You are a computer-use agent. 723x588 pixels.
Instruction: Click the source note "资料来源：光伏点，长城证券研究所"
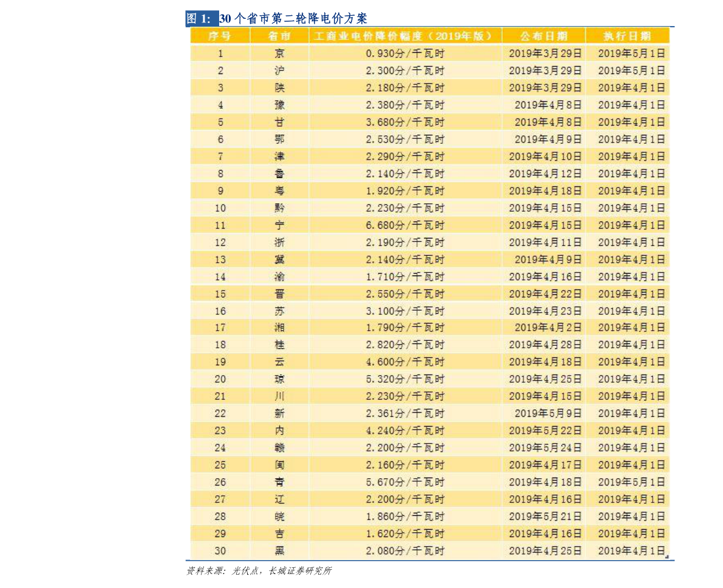[x=259, y=570]
